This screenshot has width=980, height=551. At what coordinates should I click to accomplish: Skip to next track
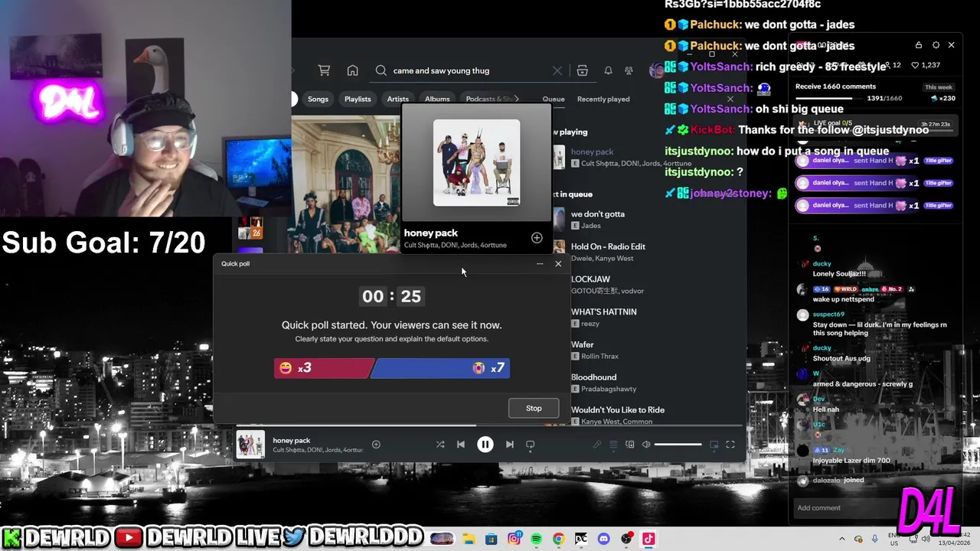[x=510, y=445]
